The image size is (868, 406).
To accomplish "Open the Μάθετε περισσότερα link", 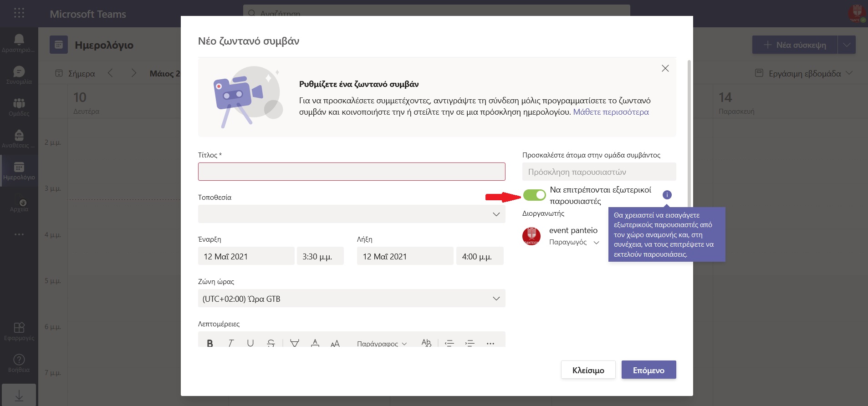I will [611, 112].
